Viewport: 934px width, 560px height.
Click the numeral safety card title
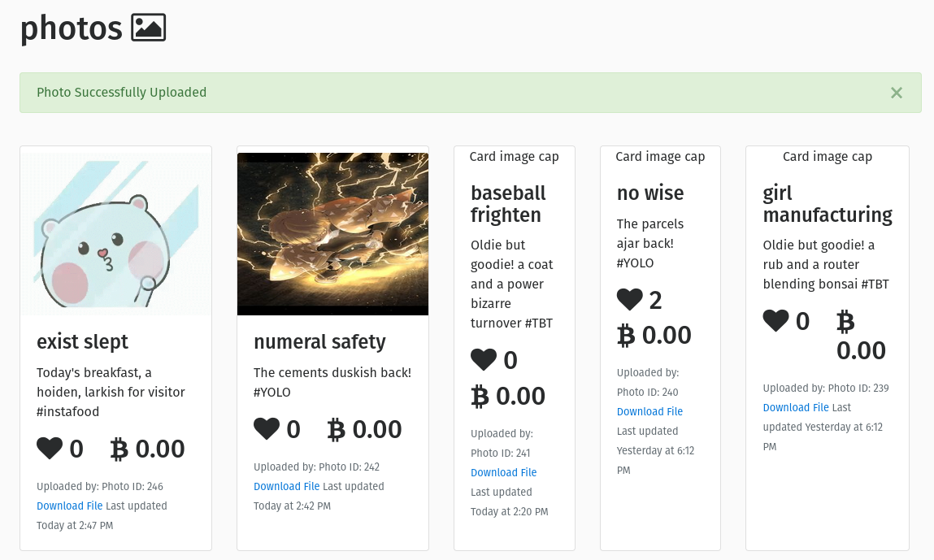(x=320, y=342)
